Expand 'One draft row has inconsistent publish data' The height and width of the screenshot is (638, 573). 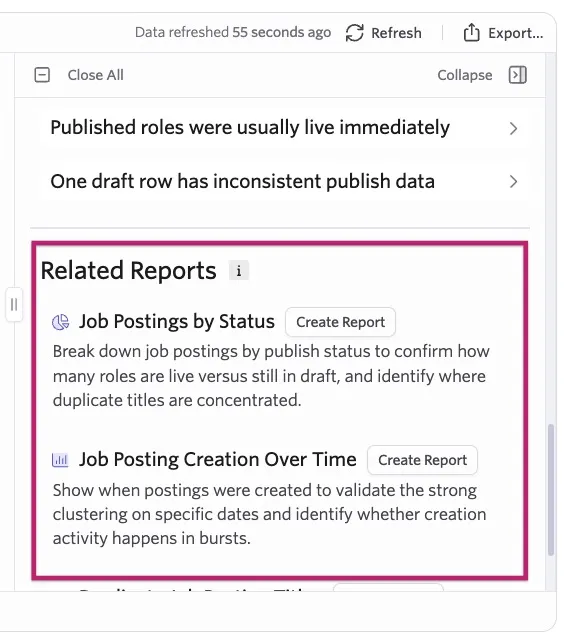pyautogui.click(x=284, y=181)
